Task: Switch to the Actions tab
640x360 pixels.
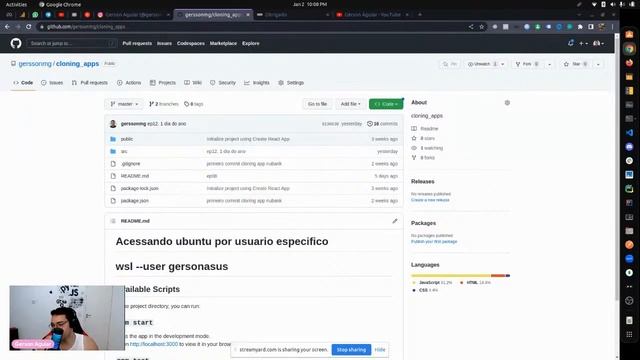Action: pos(129,83)
